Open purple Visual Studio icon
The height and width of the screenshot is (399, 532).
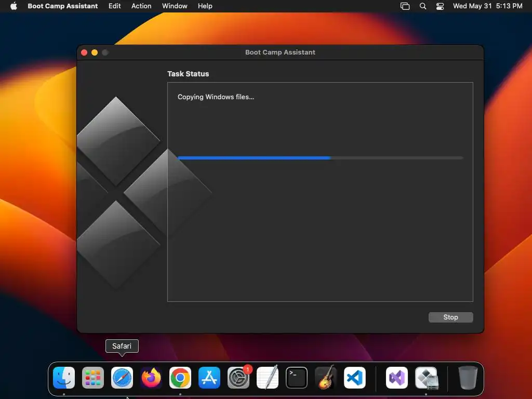pyautogui.click(x=397, y=378)
